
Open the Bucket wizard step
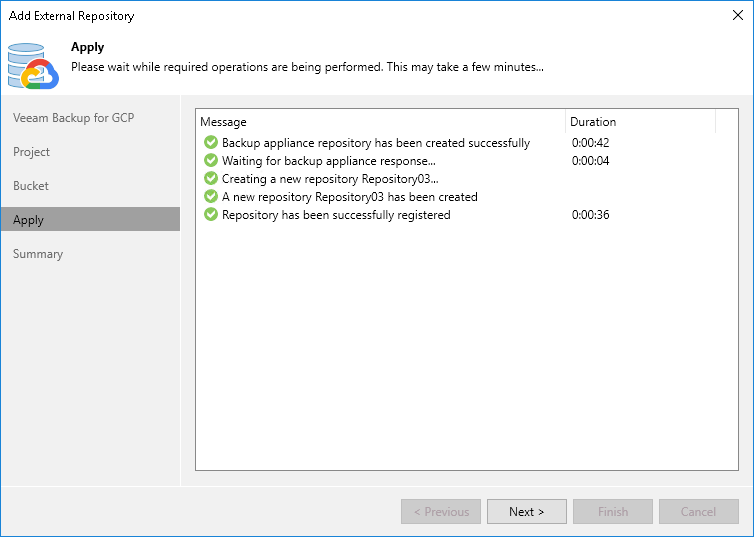point(31,186)
